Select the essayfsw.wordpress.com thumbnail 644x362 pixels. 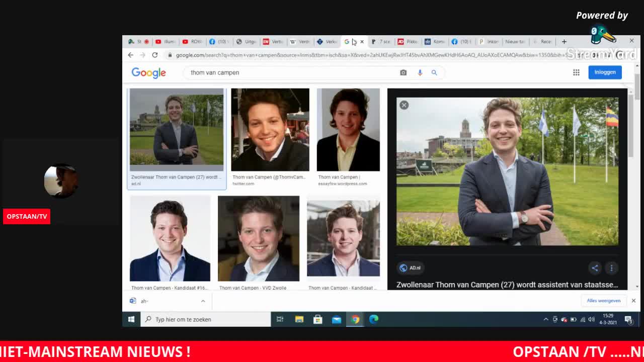click(x=348, y=130)
